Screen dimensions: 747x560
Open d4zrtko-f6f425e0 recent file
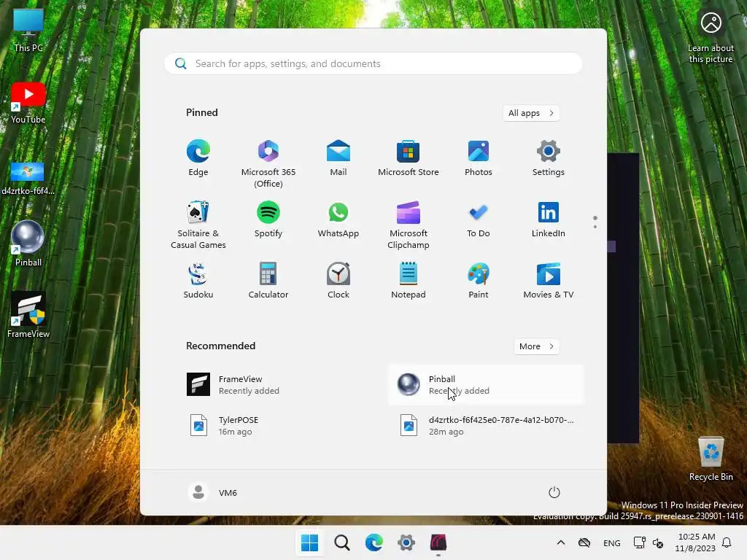click(x=486, y=426)
